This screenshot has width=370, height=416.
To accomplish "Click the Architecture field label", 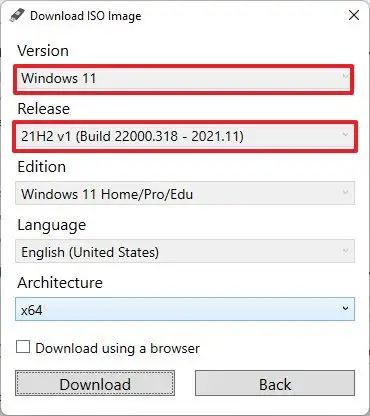I will [x=60, y=283].
